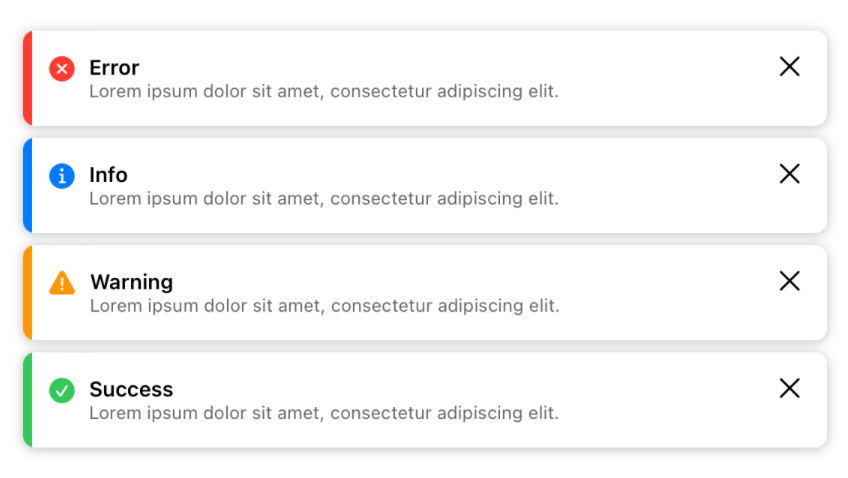
Task: Click the green success checkmark icon
Action: [62, 390]
